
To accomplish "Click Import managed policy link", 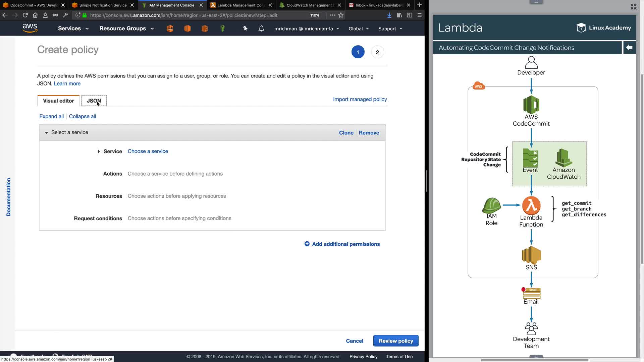I will click(x=360, y=99).
